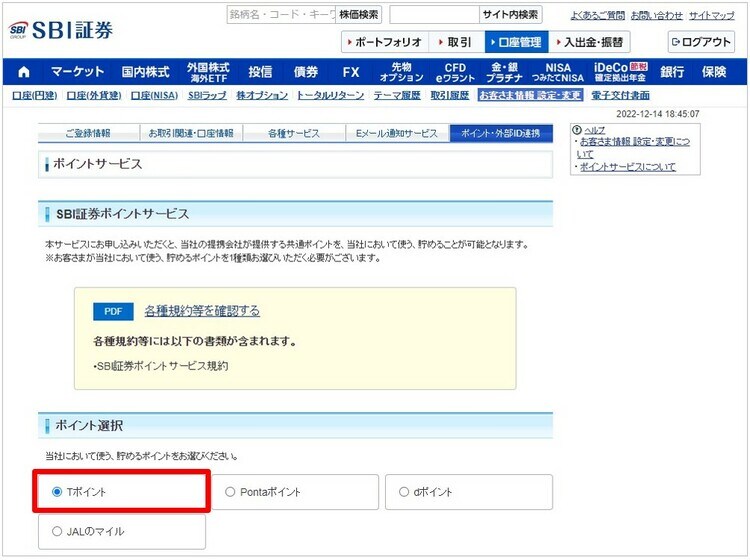Open the 保険 menu

714,72
